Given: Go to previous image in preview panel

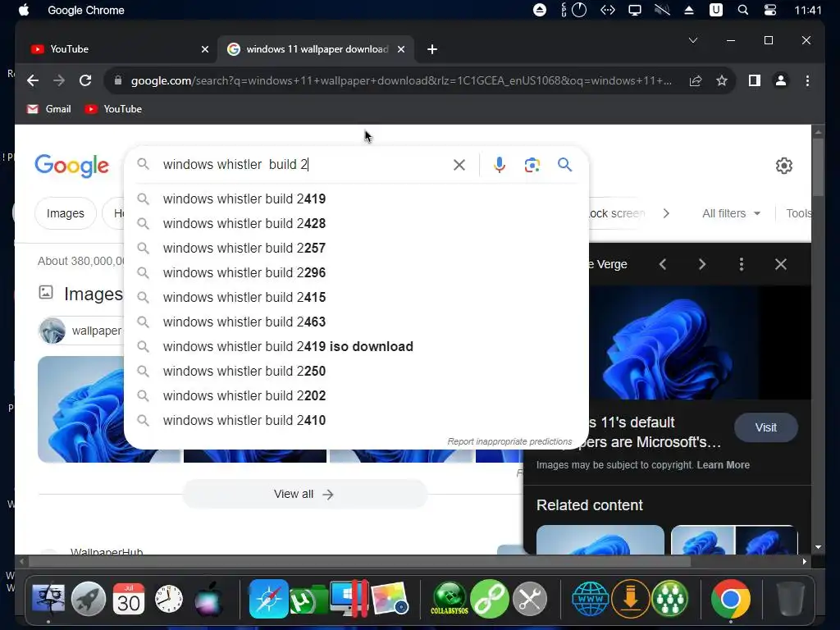Looking at the screenshot, I should coord(663,264).
